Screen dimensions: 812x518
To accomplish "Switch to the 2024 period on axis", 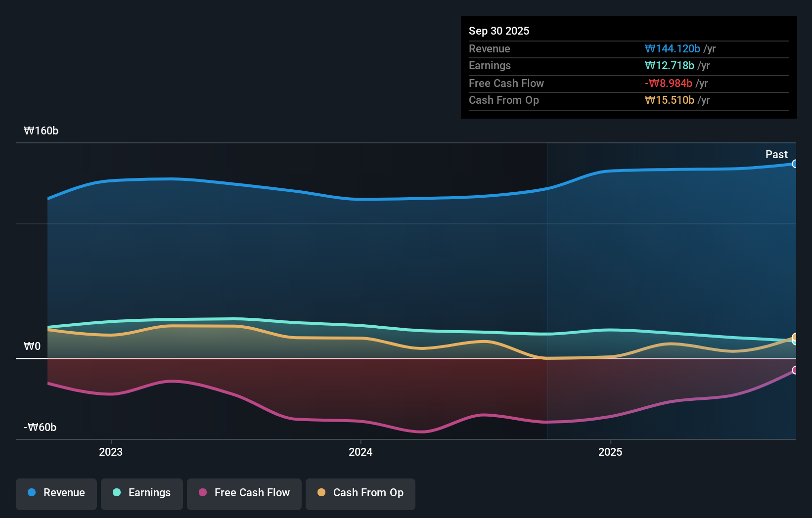I will click(x=360, y=452).
